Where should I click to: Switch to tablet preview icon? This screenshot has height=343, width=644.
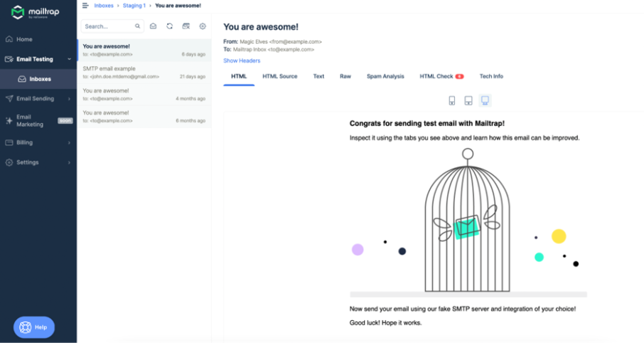tap(468, 101)
